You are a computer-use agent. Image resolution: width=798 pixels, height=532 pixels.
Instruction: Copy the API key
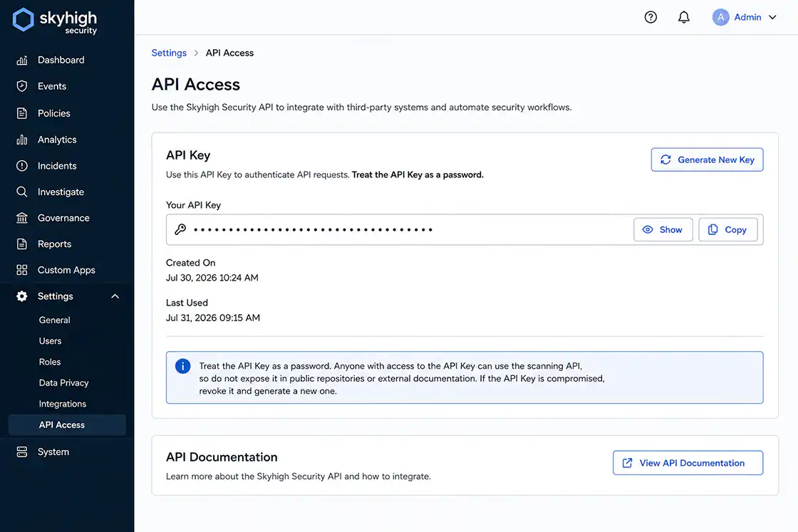[x=727, y=230]
